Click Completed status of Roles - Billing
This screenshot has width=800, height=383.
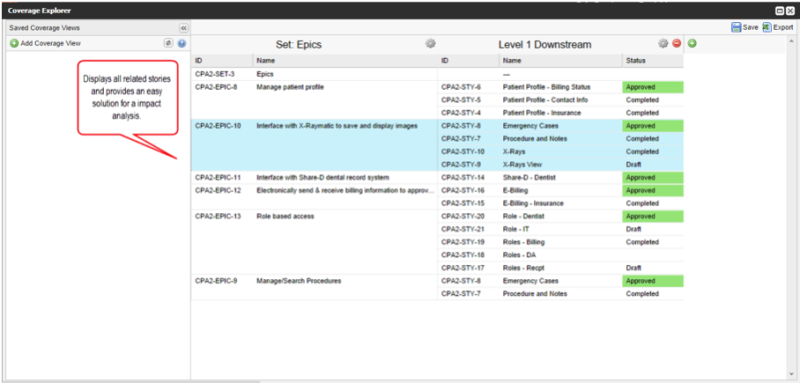coord(642,242)
